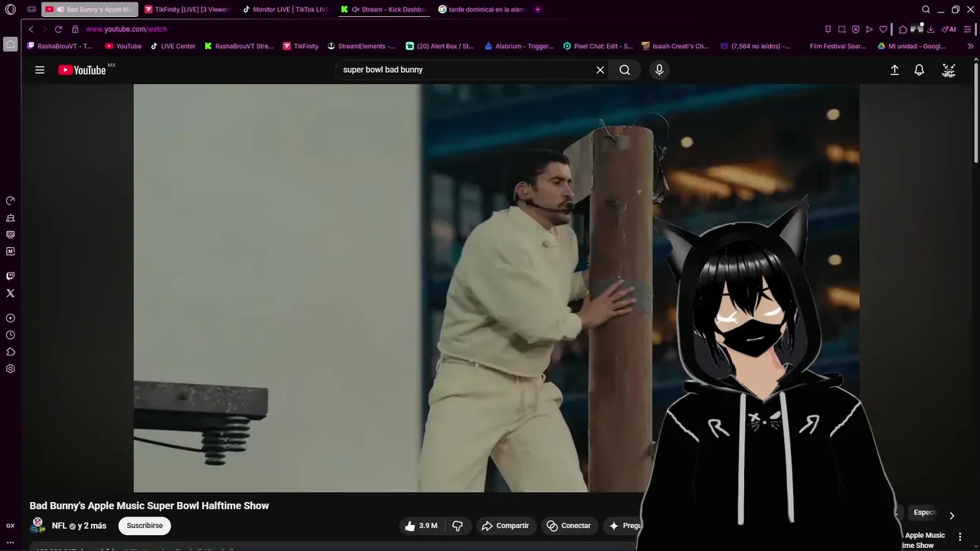This screenshot has height=551, width=980.
Task: Start voice search with the microphone icon
Action: point(659,70)
